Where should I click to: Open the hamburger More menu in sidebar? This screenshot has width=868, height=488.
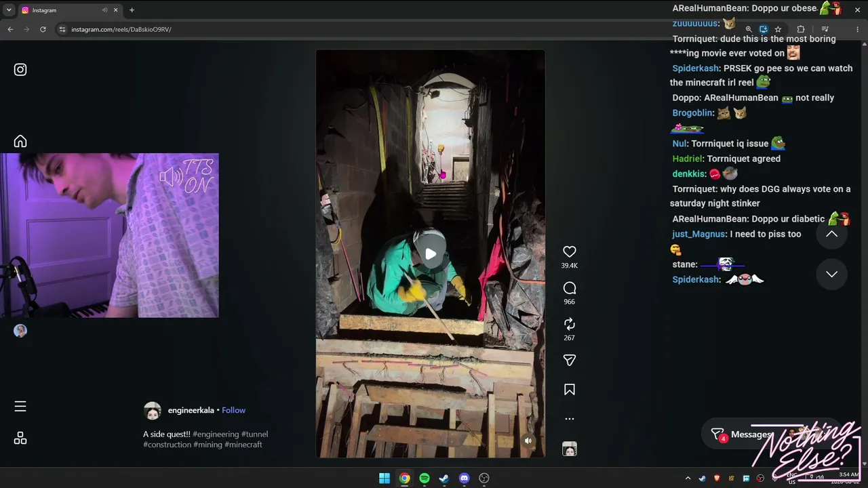click(20, 406)
